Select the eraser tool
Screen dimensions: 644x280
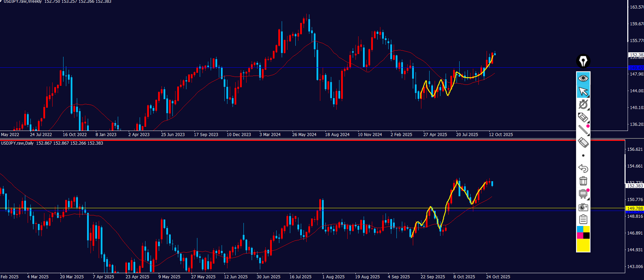583,143
